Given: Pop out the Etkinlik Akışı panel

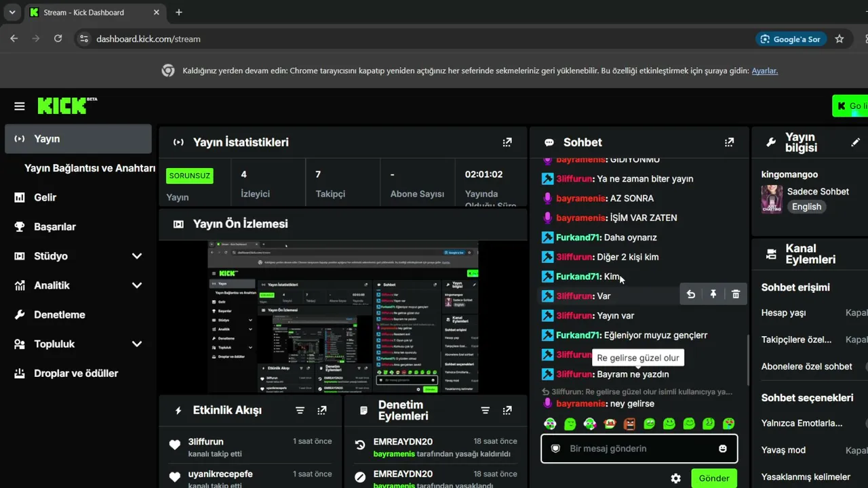Looking at the screenshot, I should (x=322, y=410).
